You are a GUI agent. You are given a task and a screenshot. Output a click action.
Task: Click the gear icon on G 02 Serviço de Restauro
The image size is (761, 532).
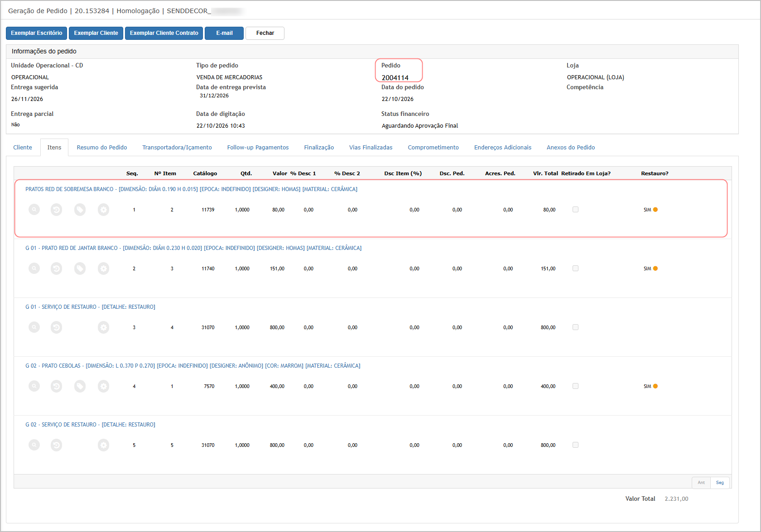click(x=103, y=445)
